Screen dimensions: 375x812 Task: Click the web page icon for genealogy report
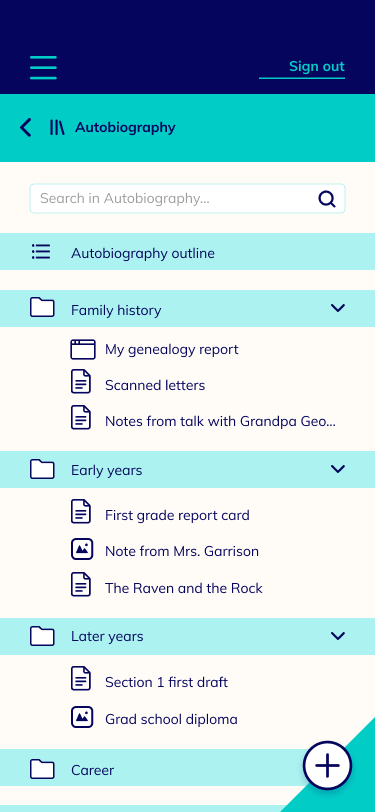tap(83, 350)
